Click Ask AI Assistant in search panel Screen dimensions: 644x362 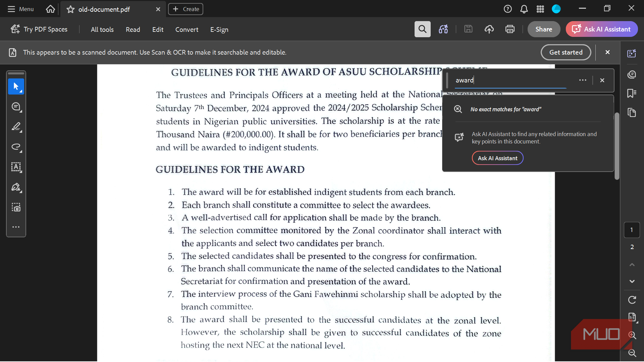[x=497, y=158]
